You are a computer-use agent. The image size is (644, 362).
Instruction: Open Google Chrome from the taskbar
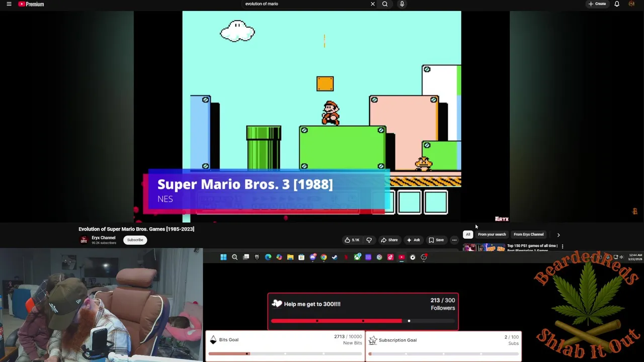324,257
